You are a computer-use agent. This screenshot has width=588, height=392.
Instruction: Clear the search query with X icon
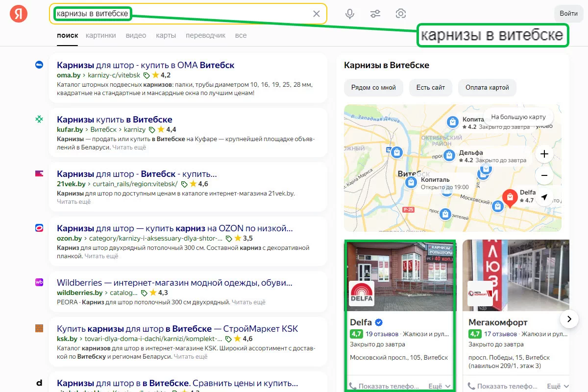coord(317,14)
